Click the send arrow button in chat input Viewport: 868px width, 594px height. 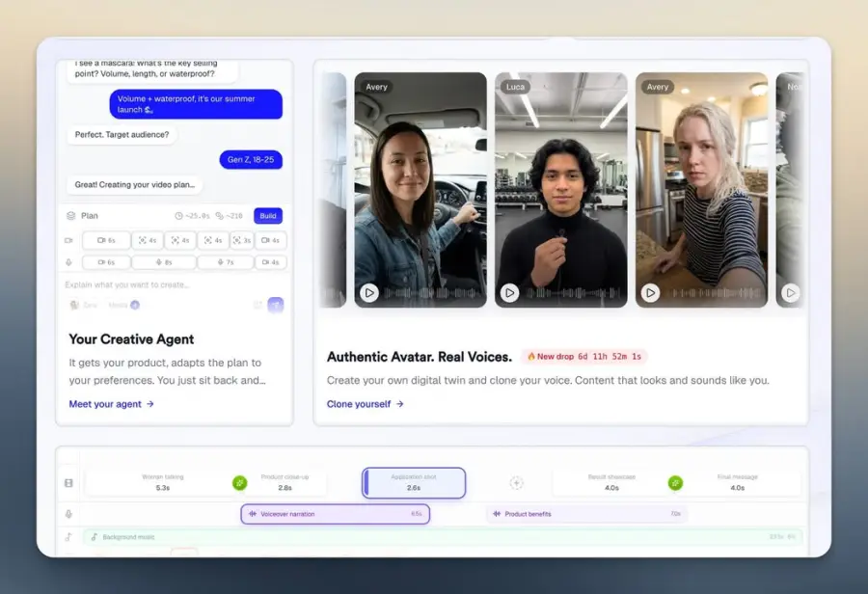276,305
